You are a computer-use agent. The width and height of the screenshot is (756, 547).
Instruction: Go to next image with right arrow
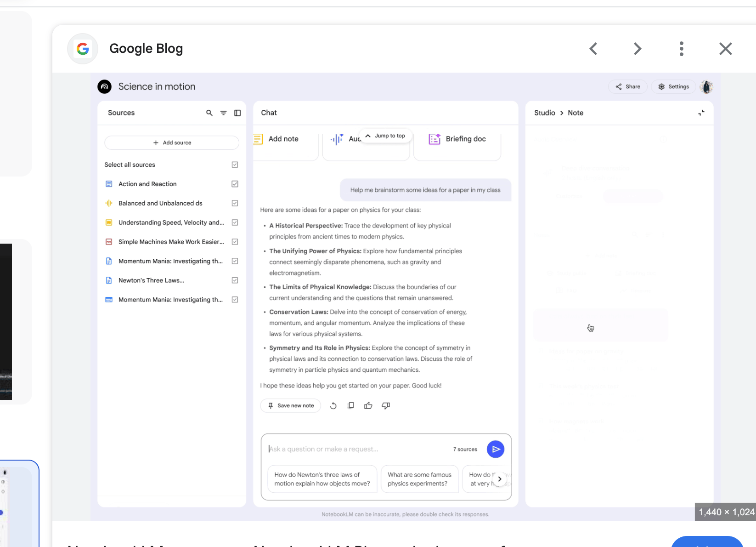click(637, 49)
